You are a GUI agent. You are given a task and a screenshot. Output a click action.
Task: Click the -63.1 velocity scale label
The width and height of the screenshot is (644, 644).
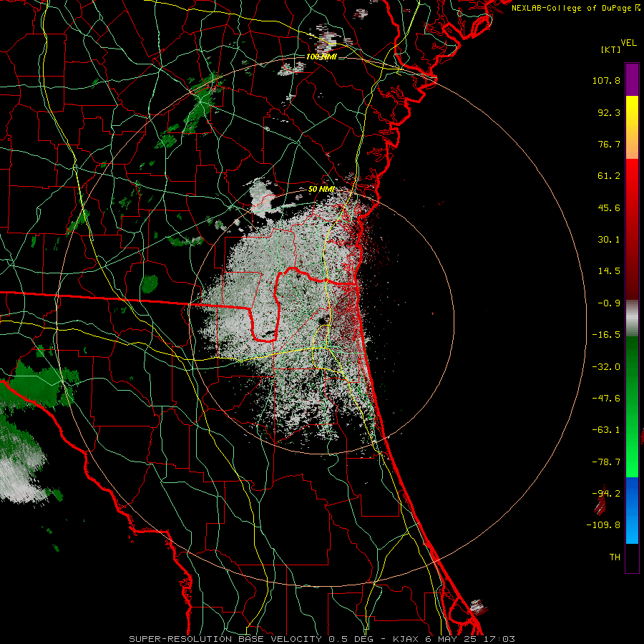pyautogui.click(x=606, y=430)
